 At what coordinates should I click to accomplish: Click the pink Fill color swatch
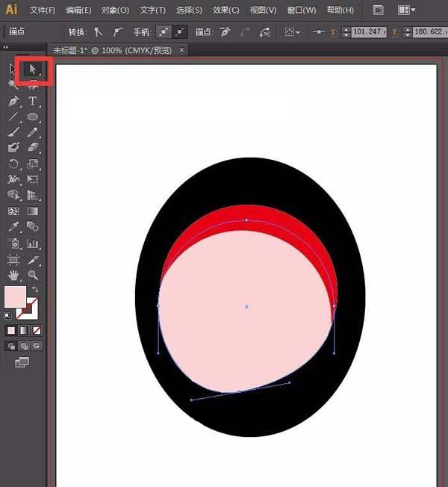point(15,296)
